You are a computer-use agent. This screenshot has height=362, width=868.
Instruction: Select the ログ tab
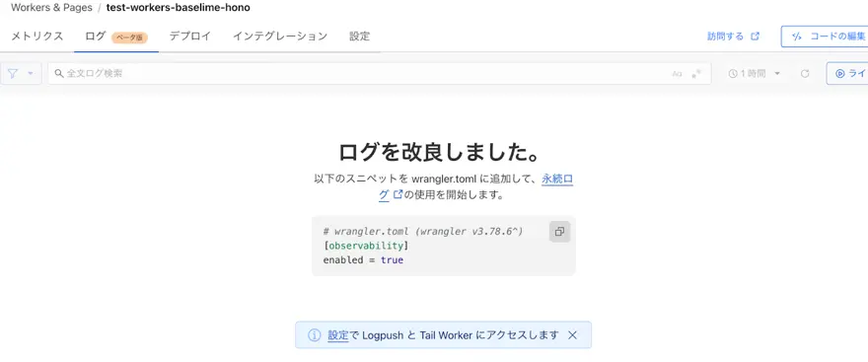pos(116,36)
